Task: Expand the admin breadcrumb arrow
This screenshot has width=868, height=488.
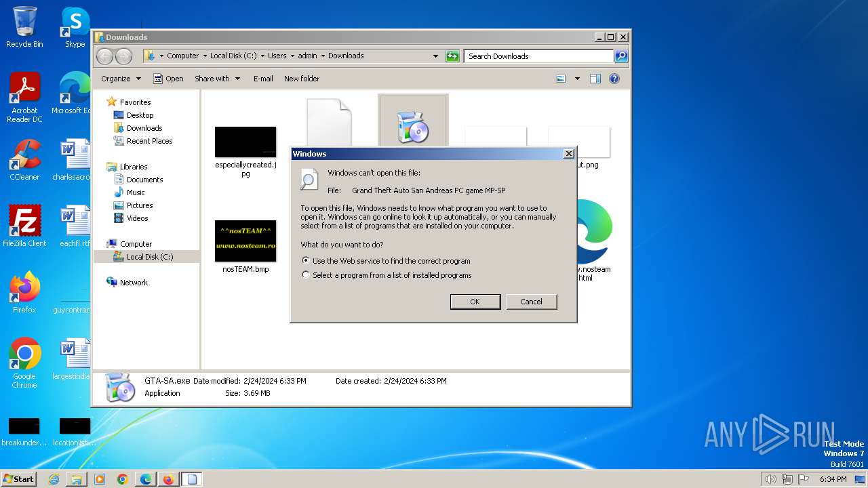Action: click(x=323, y=56)
